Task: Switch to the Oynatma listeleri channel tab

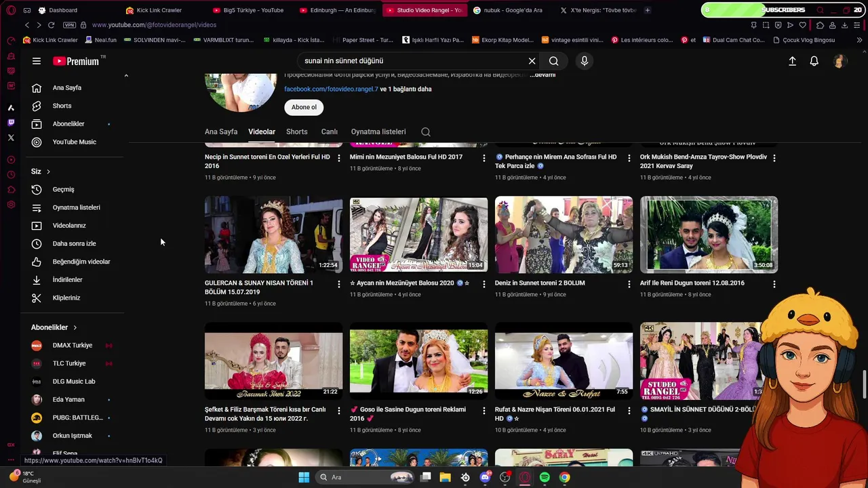Action: pyautogui.click(x=378, y=132)
